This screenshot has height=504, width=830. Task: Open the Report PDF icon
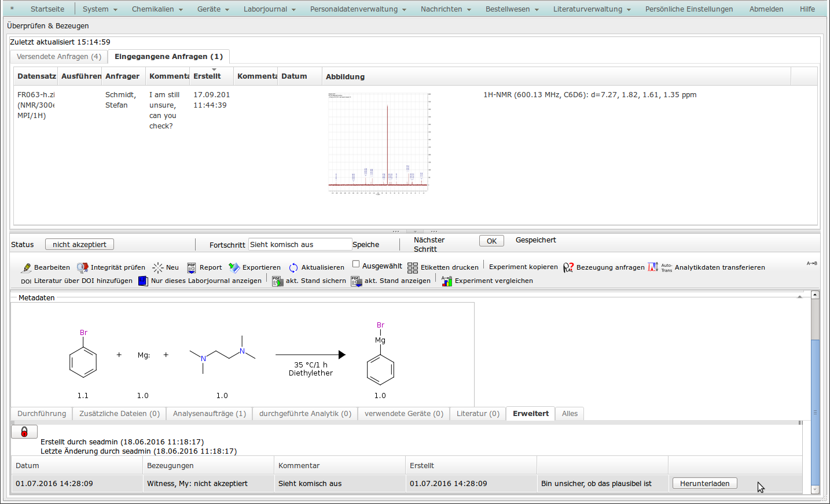pyautogui.click(x=192, y=267)
